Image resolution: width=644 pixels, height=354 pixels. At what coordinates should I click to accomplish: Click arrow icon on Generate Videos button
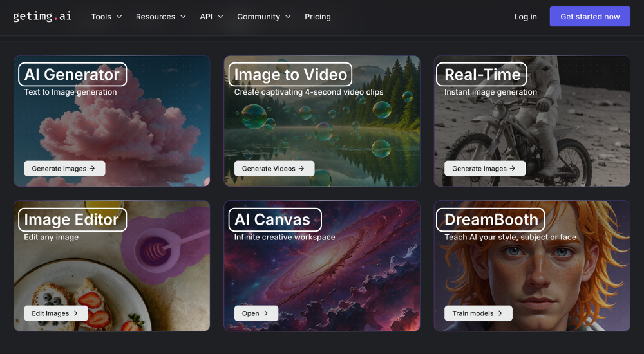point(301,169)
